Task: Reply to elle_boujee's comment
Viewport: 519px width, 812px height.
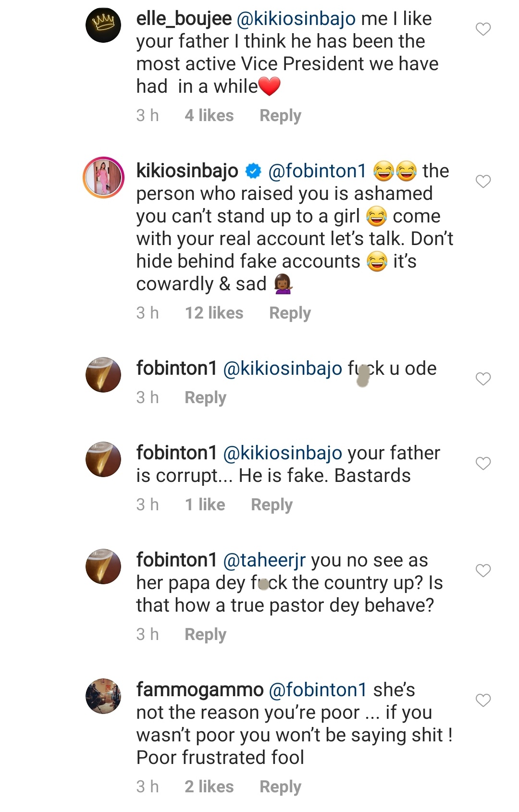Action: point(280,116)
